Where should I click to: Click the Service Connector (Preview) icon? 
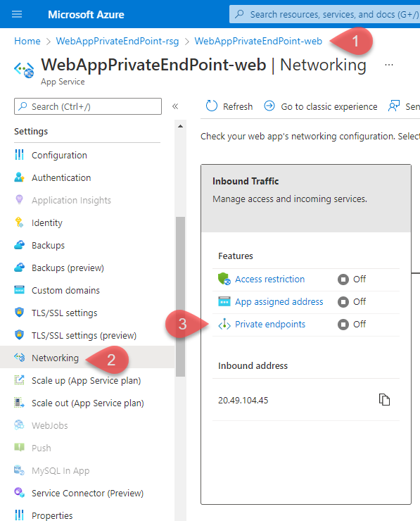click(19, 493)
